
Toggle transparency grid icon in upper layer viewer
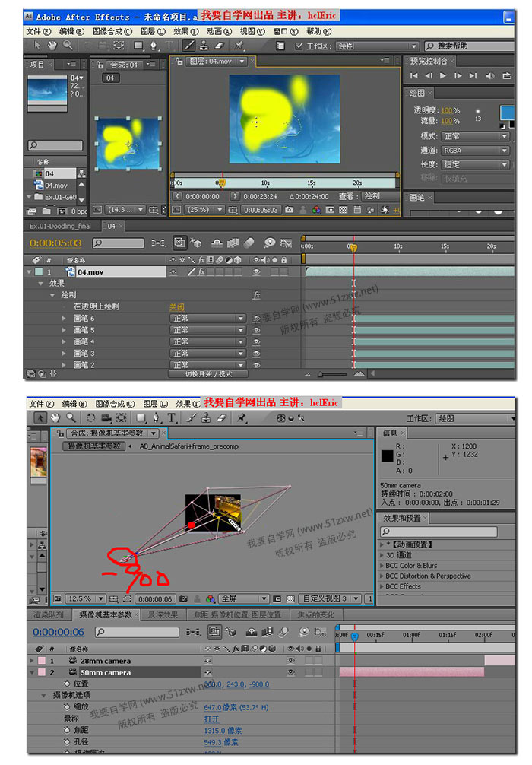tap(344, 210)
